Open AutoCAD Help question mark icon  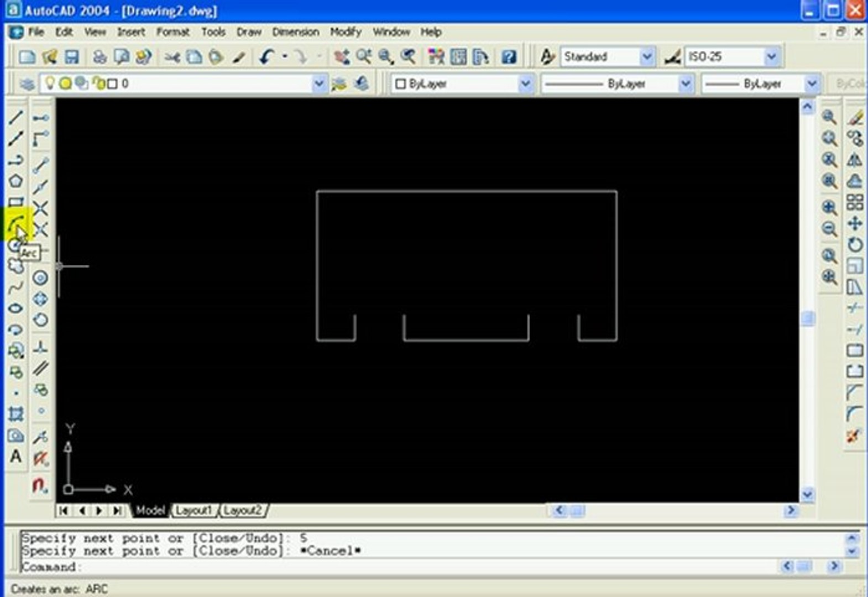(x=509, y=56)
